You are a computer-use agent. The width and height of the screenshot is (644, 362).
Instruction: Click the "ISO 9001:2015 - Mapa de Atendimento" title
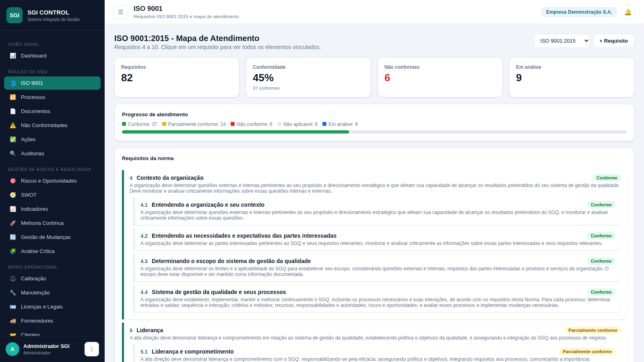187,38
